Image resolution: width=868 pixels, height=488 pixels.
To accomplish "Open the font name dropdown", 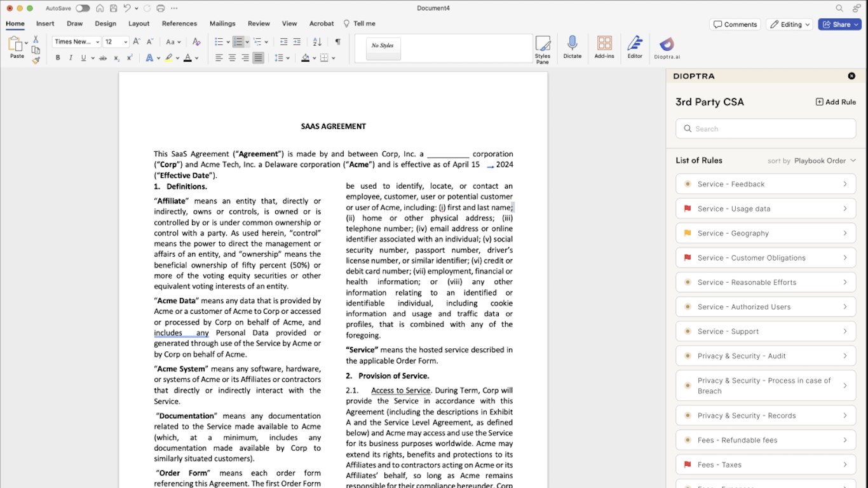I will [x=97, y=42].
